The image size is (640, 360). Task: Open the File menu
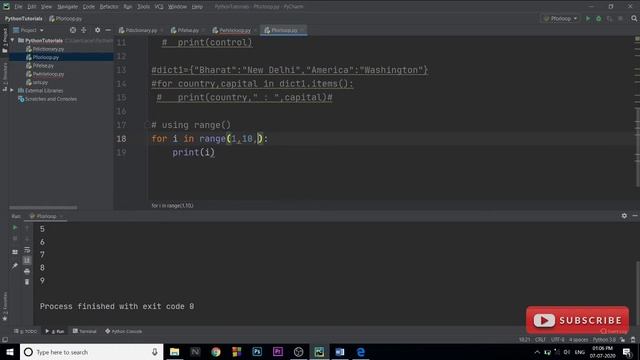pos(18,7)
